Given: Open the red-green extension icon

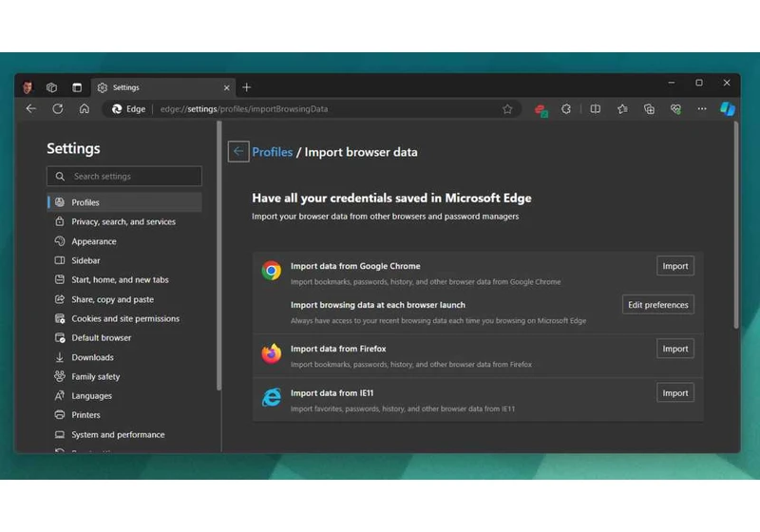Looking at the screenshot, I should 541,110.
